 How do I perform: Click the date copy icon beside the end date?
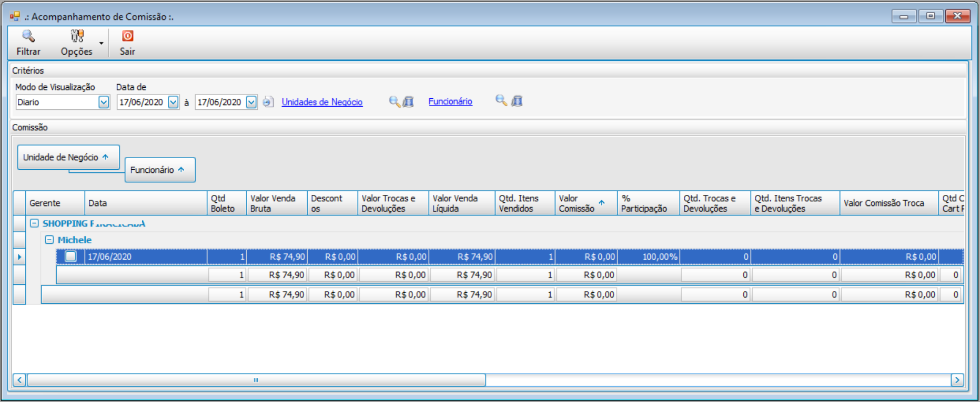pos(268,102)
